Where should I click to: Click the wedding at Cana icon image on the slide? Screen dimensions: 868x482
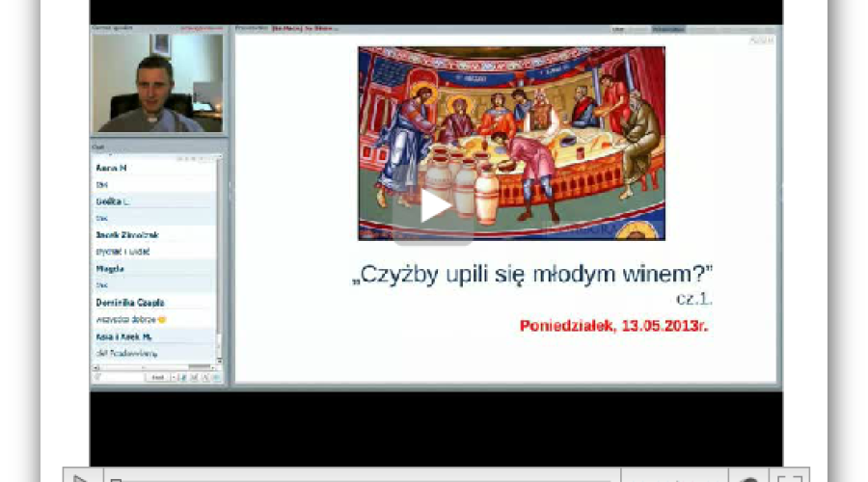click(x=511, y=144)
